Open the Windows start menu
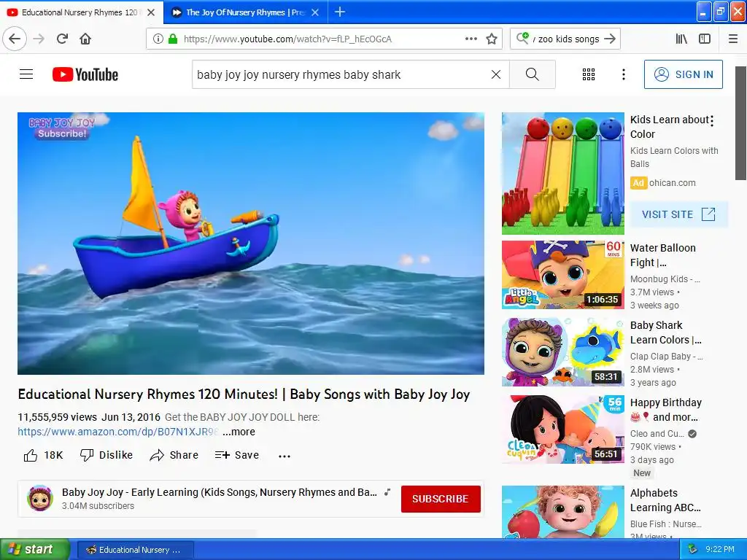The height and width of the screenshot is (560, 747). pos(34,549)
